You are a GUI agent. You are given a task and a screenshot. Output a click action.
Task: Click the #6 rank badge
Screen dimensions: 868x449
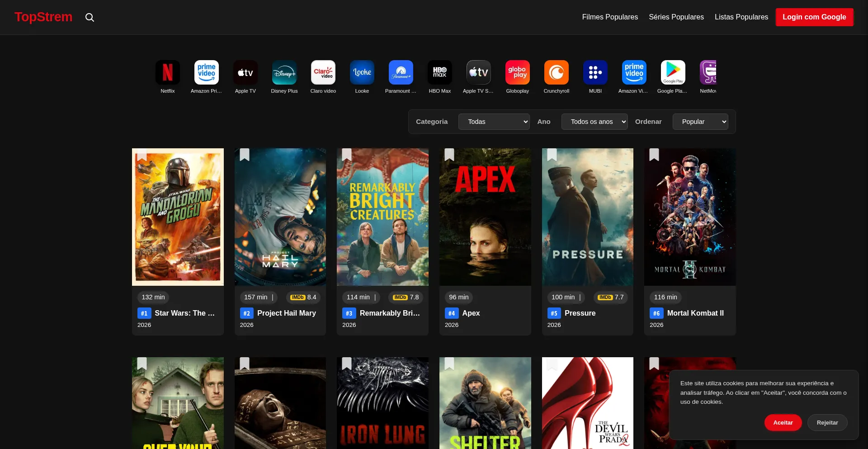pyautogui.click(x=656, y=313)
